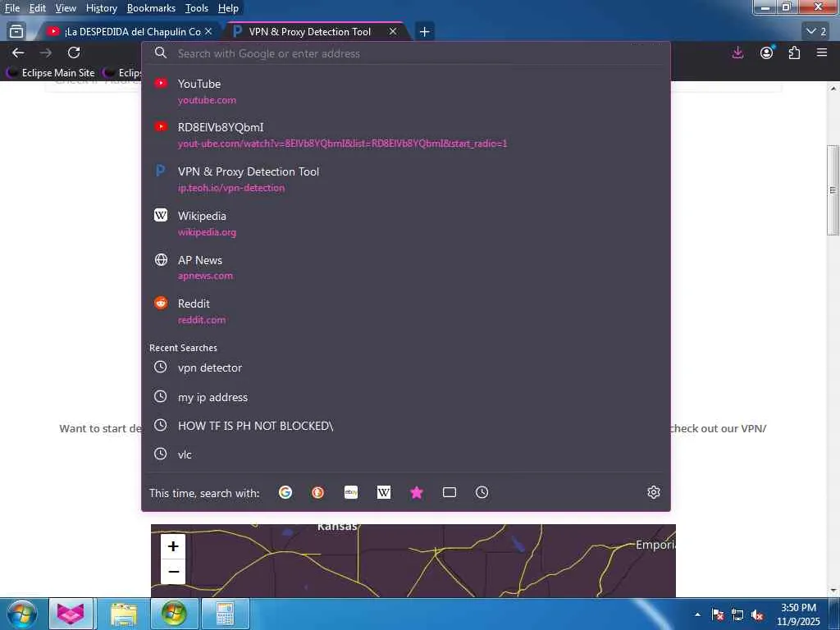The height and width of the screenshot is (630, 840).
Task: Click the Back navigation arrow
Action: click(x=18, y=52)
